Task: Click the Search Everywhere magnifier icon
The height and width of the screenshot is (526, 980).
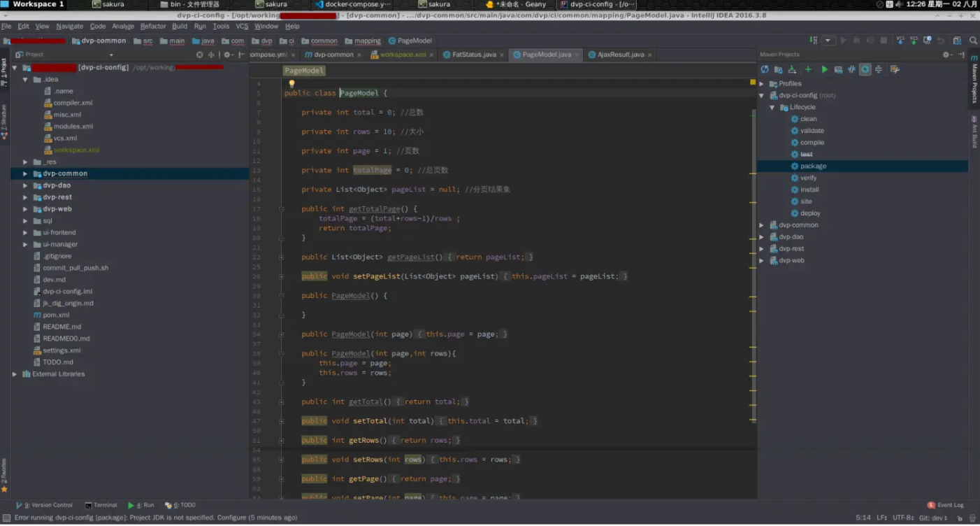Action: (x=973, y=41)
